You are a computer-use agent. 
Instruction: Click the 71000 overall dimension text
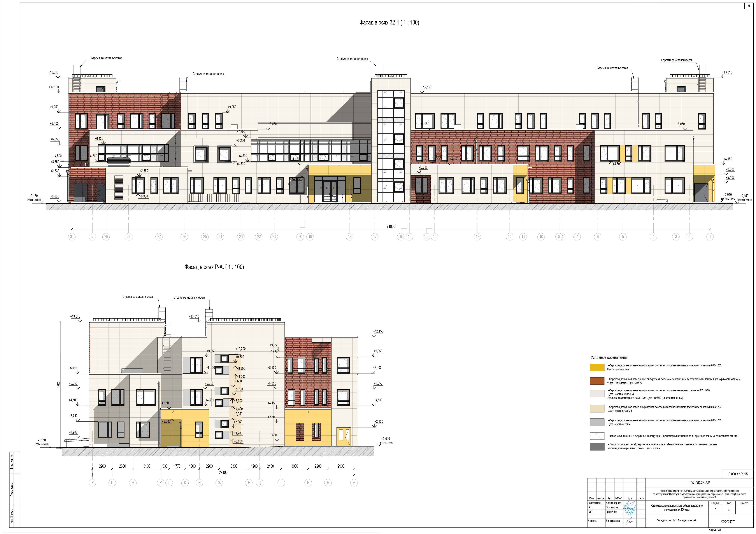point(391,226)
